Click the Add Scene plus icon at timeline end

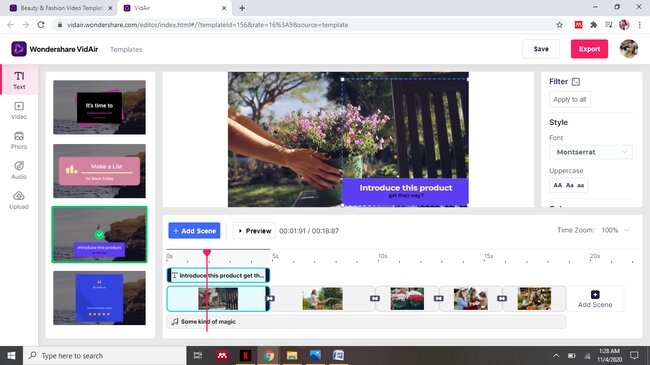pyautogui.click(x=595, y=294)
